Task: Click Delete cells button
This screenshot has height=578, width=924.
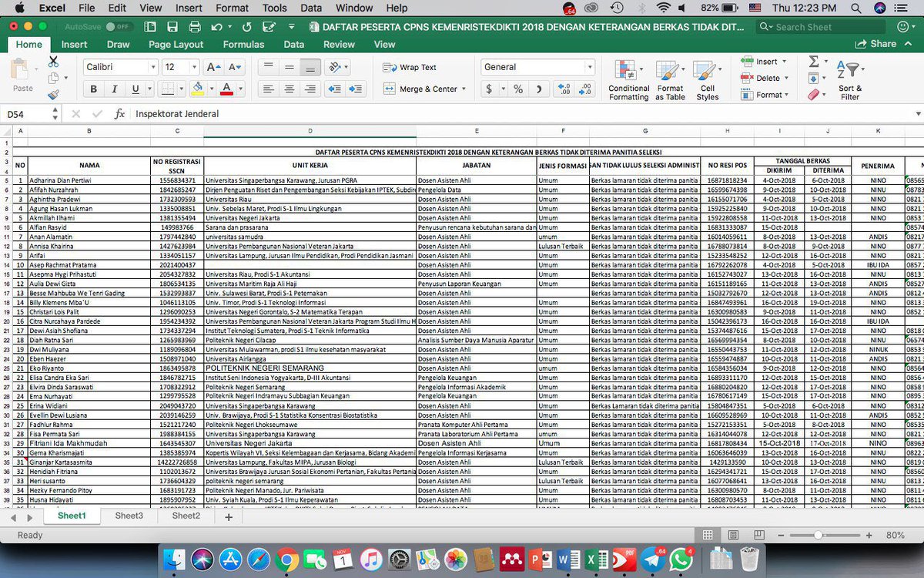Action: pos(765,78)
